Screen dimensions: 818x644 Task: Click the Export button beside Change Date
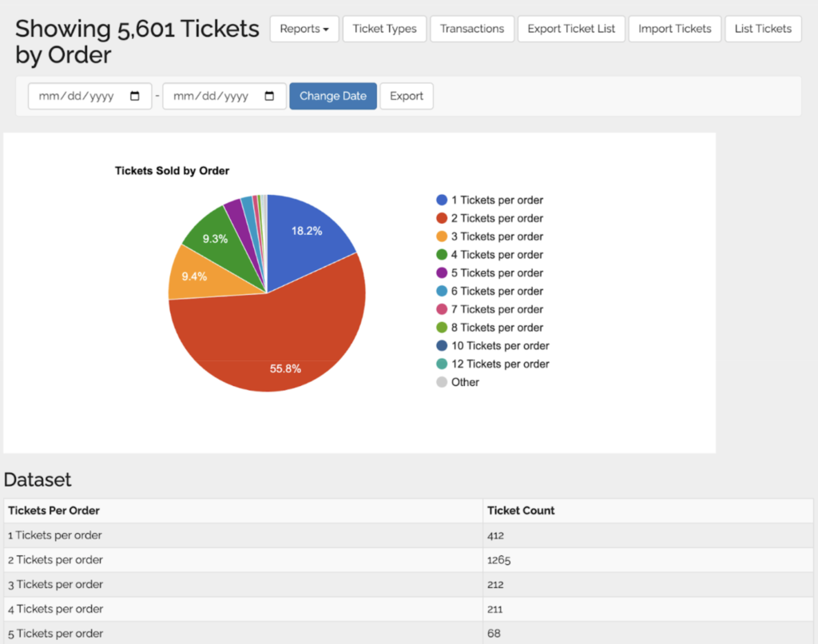coord(407,96)
